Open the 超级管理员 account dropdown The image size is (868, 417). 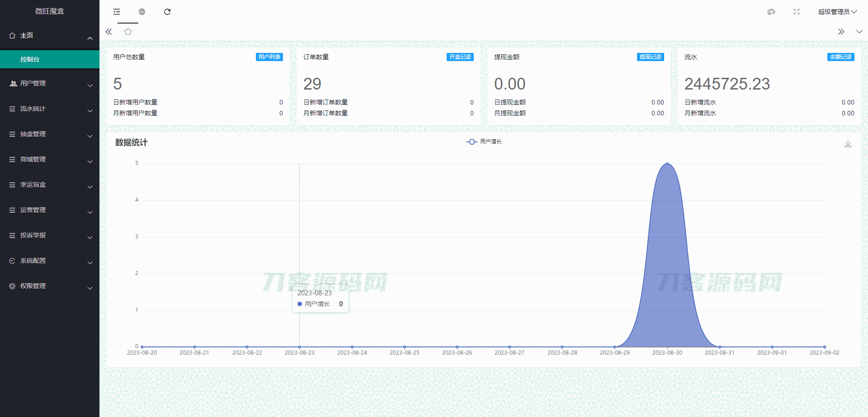point(837,12)
